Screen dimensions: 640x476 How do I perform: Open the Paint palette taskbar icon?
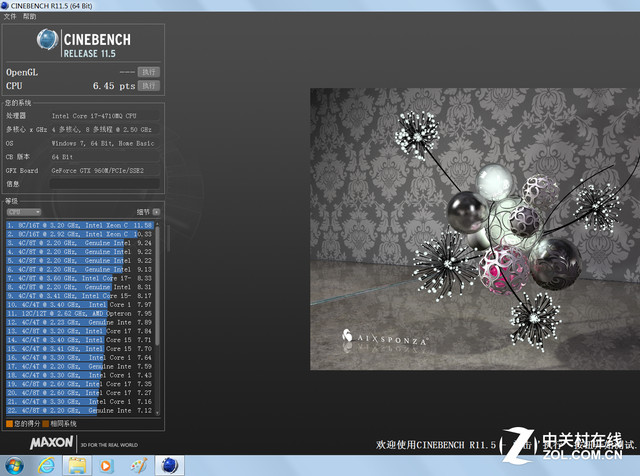coord(138,465)
